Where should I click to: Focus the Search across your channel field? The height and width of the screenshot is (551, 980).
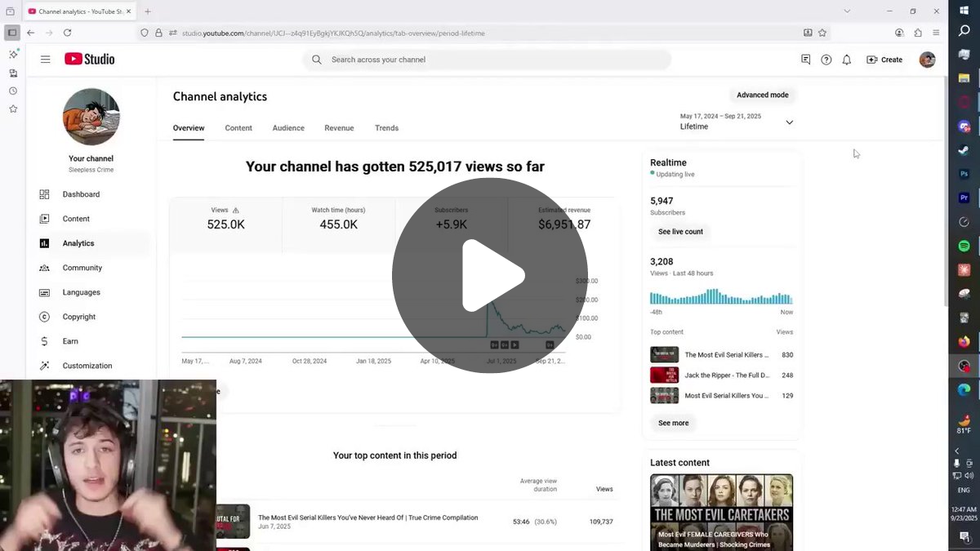click(487, 60)
